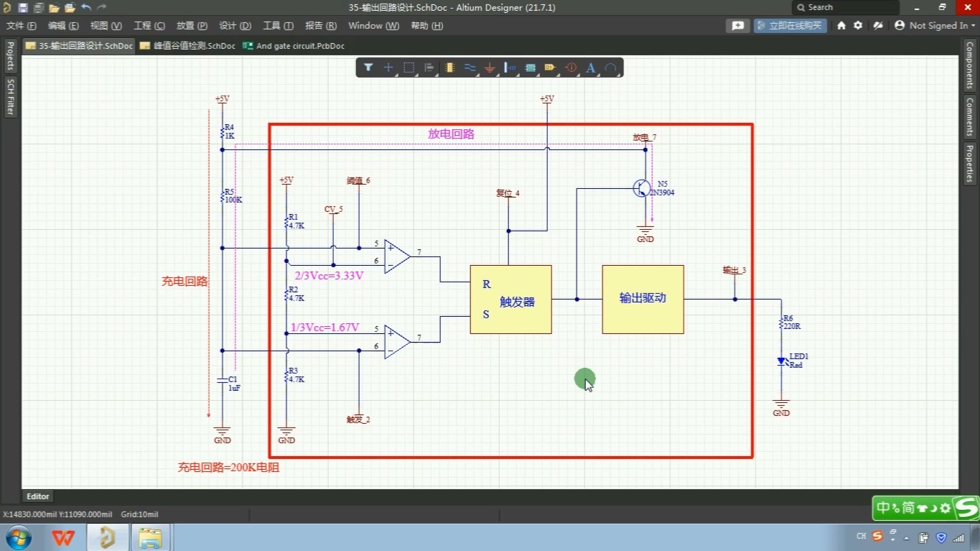Screen dimensions: 980x551
Task: Open the 工具 (T) menu
Action: (279, 25)
